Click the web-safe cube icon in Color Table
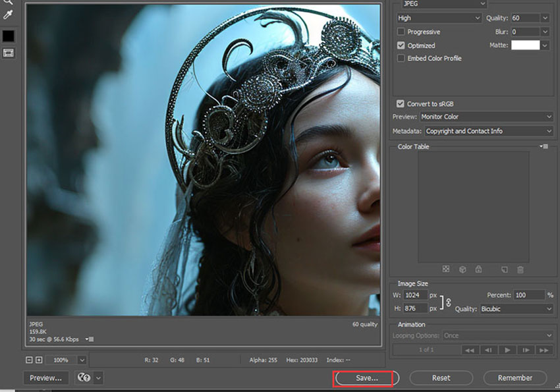Screen dimensions: 560x392 [x=462, y=269]
